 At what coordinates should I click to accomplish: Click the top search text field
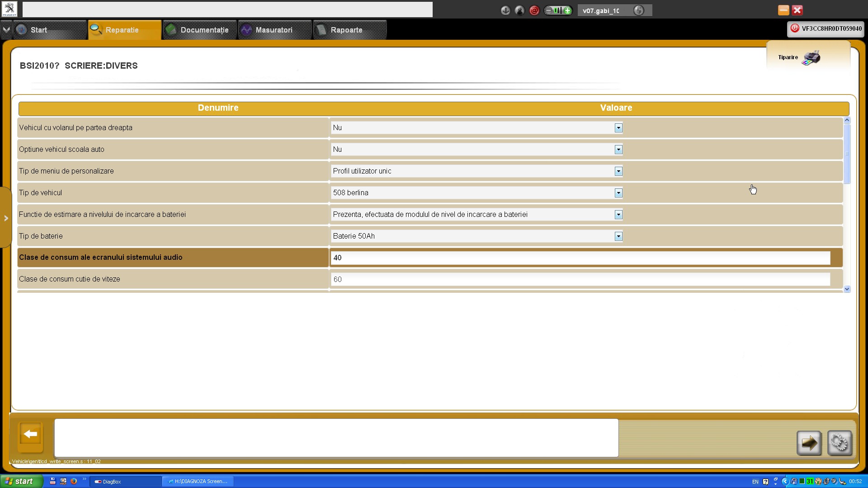coord(227,9)
